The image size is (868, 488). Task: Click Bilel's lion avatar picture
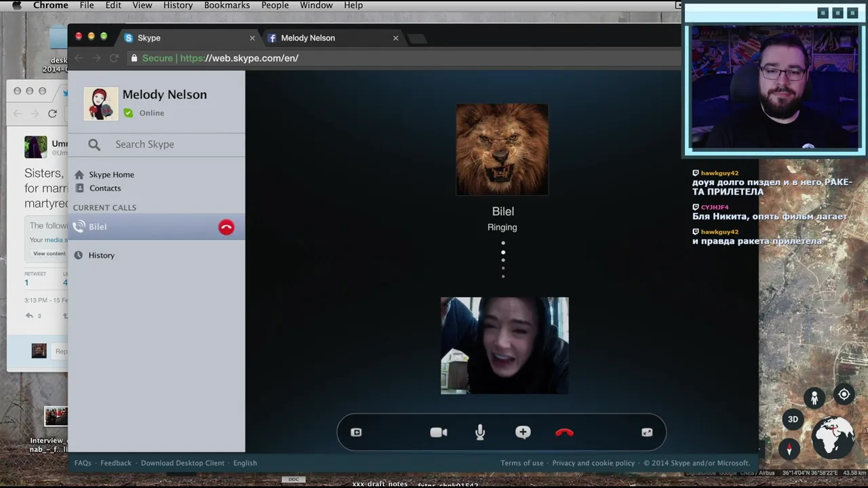(x=502, y=149)
